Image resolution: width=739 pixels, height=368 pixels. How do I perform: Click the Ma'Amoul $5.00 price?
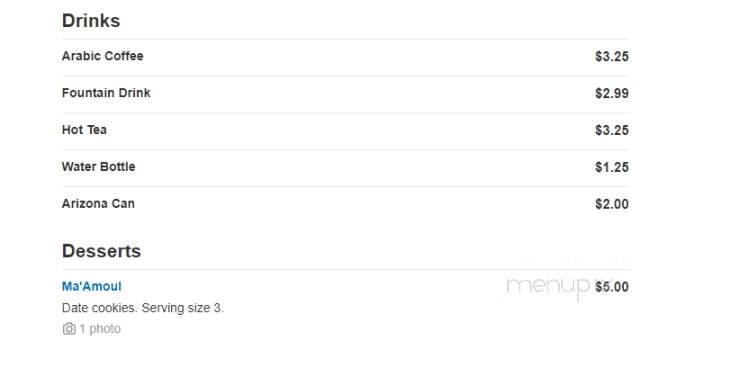612,287
